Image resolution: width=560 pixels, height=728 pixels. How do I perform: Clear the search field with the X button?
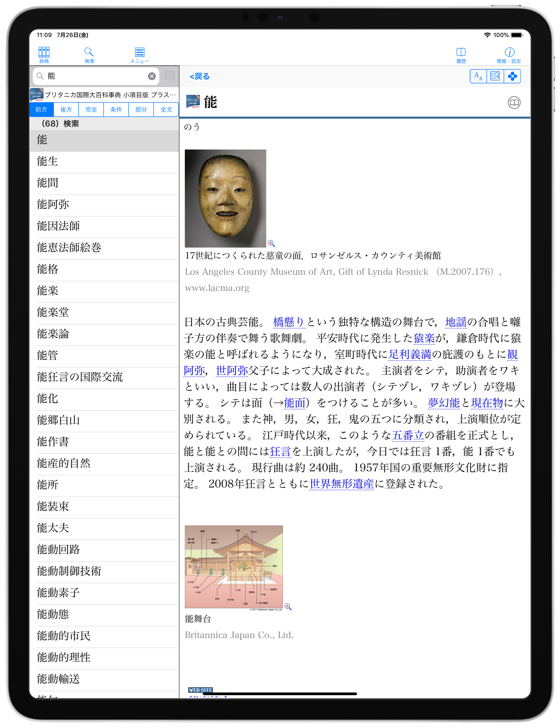(x=152, y=76)
